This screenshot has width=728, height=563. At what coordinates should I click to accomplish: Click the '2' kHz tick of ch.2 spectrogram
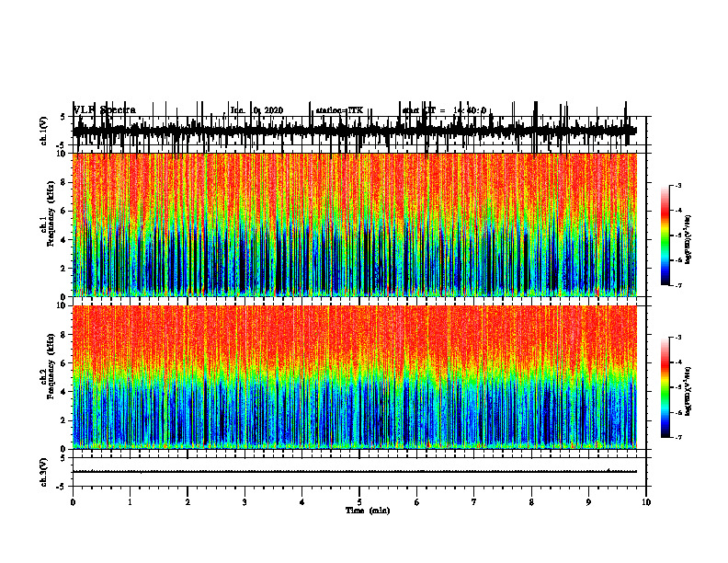tap(64, 420)
